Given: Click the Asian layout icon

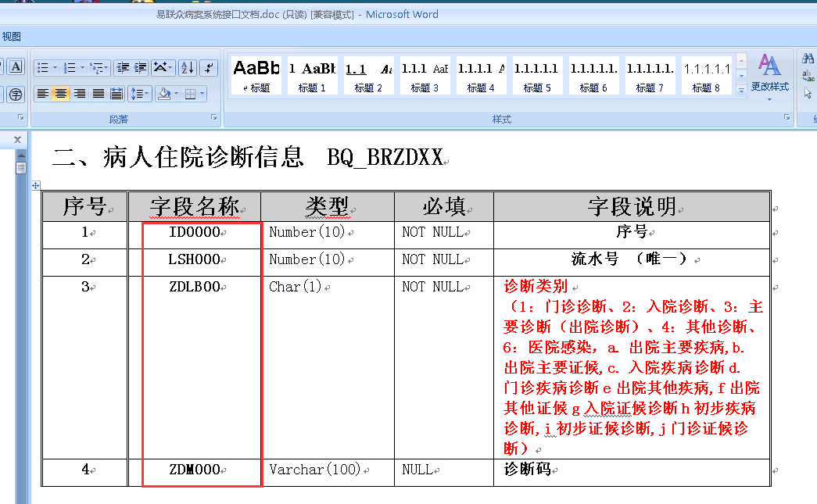Looking at the screenshot, I should click(x=159, y=68).
